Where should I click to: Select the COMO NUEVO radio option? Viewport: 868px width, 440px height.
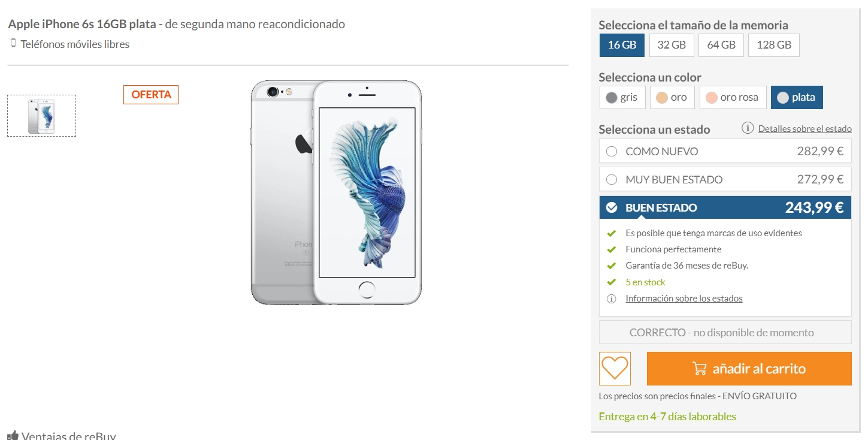(x=612, y=151)
